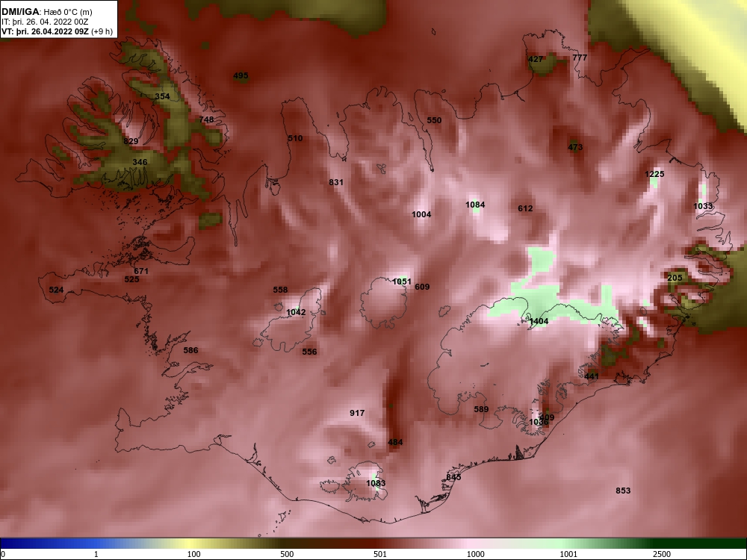Click the map value 671
The height and width of the screenshot is (560, 747).
pos(141,271)
